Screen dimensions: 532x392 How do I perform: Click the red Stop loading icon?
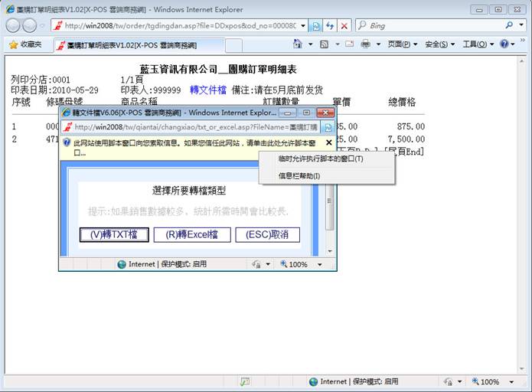pyautogui.click(x=344, y=25)
